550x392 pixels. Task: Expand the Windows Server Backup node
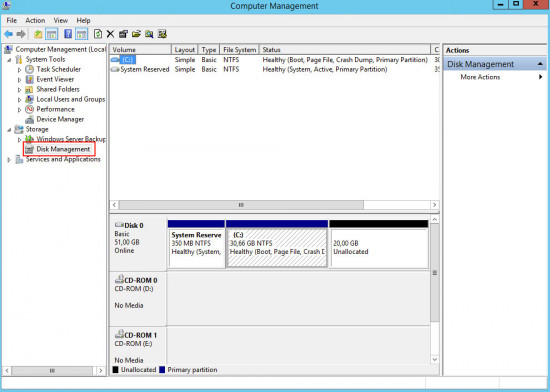point(20,140)
